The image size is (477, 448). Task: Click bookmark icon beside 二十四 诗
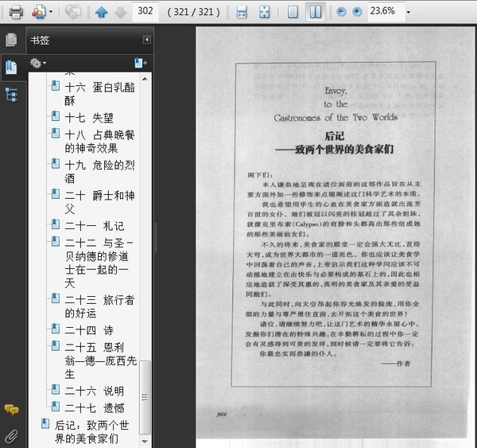(x=56, y=329)
